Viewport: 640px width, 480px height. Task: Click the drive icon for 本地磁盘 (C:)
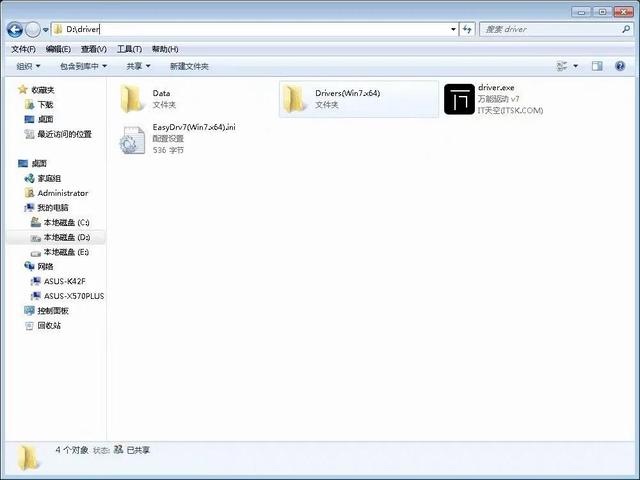pyautogui.click(x=36, y=222)
